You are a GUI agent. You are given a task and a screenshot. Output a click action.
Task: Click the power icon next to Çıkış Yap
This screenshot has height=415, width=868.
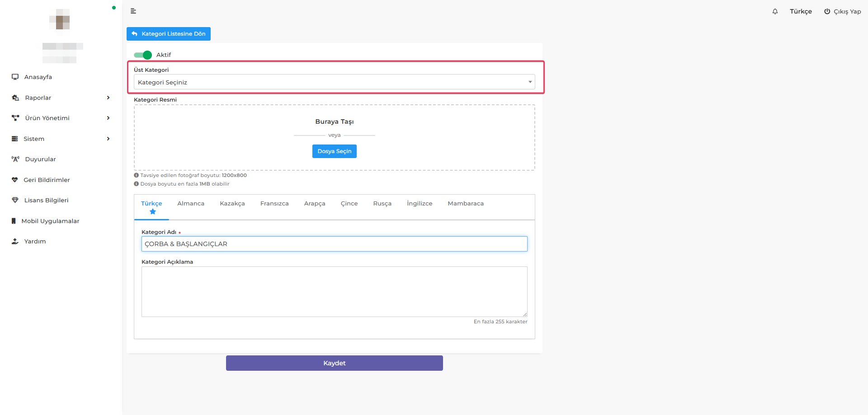click(x=827, y=11)
